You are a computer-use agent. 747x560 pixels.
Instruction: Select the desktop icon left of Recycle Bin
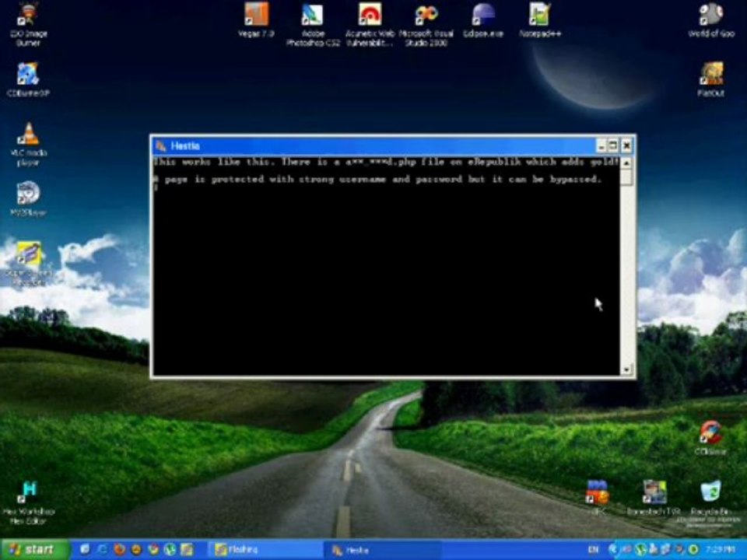654,498
